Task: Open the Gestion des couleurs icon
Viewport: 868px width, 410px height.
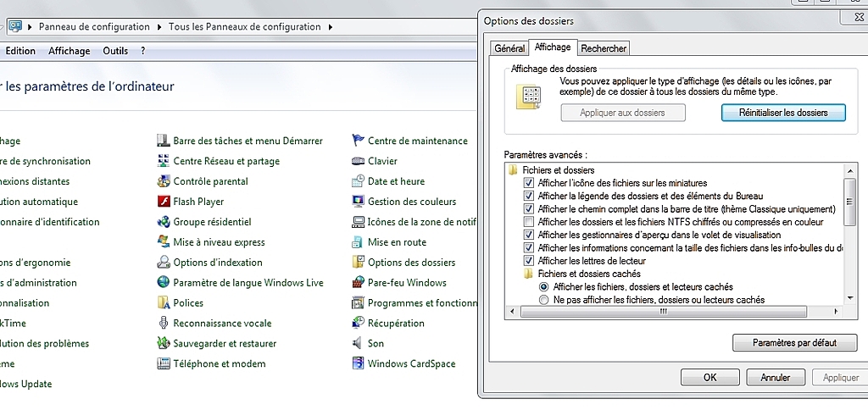Action: tap(359, 202)
